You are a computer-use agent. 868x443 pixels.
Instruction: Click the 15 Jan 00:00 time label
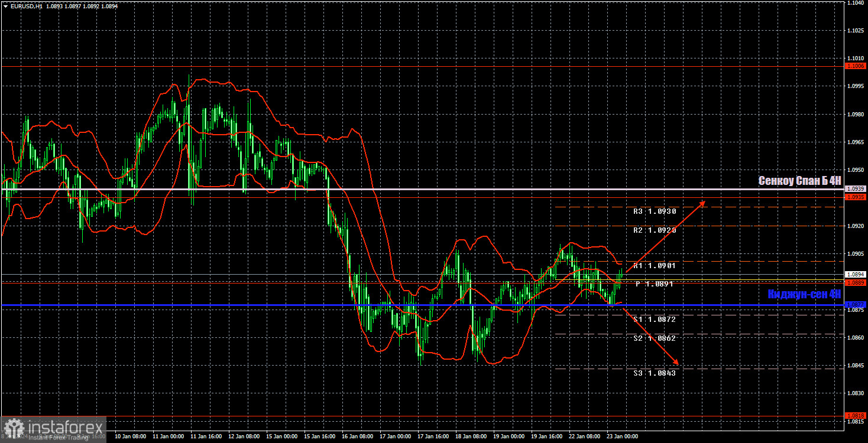[282, 437]
